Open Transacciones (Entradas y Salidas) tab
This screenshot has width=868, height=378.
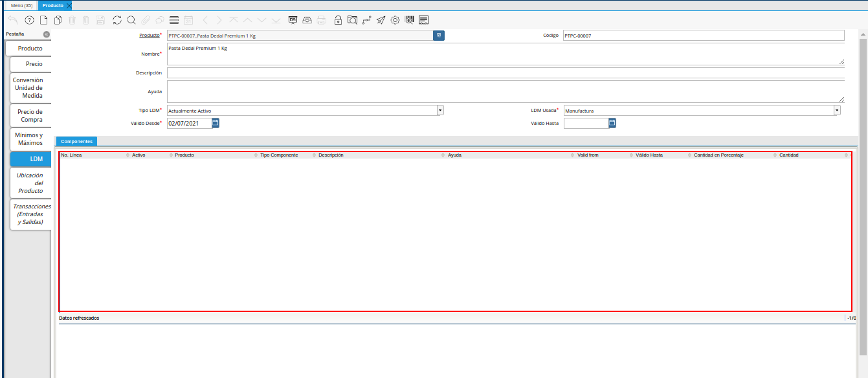click(30, 214)
